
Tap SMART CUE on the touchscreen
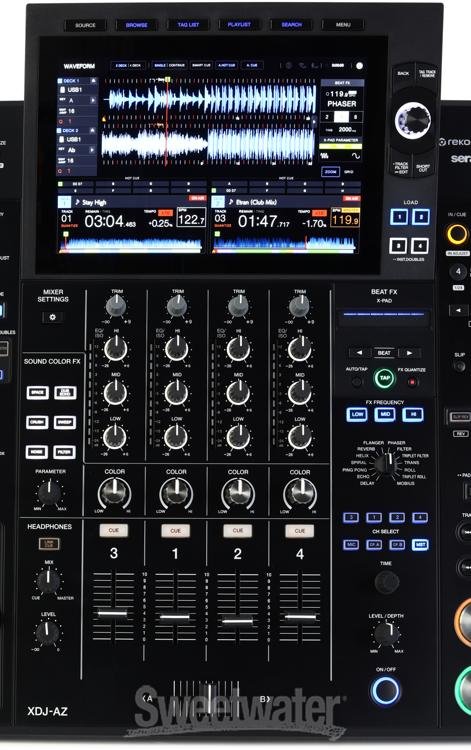tap(201, 65)
